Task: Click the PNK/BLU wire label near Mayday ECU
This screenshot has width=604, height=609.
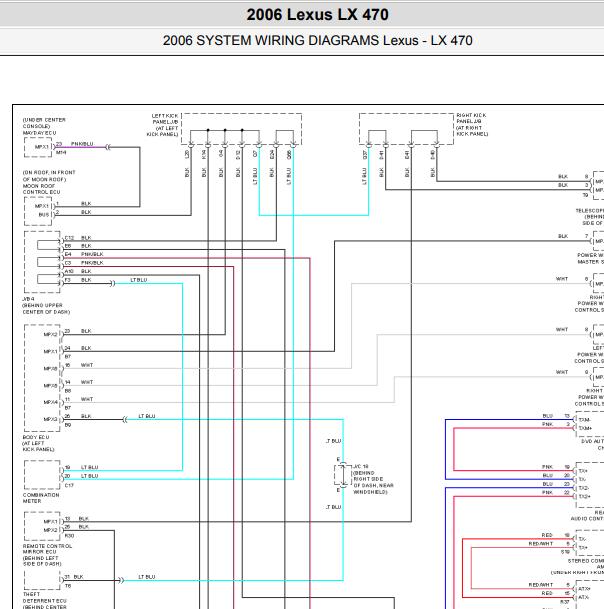Action: tap(82, 144)
